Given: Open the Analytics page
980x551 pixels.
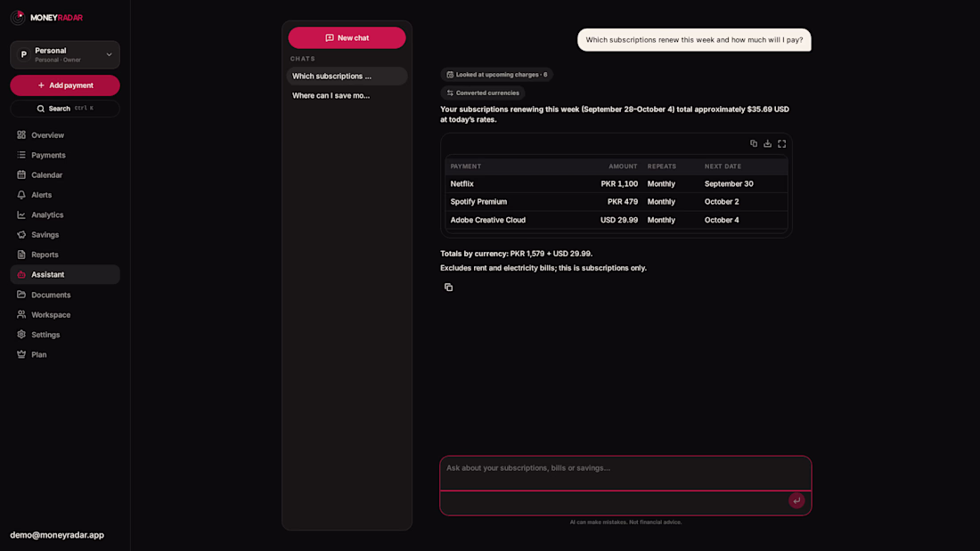Looking at the screenshot, I should coord(65,215).
